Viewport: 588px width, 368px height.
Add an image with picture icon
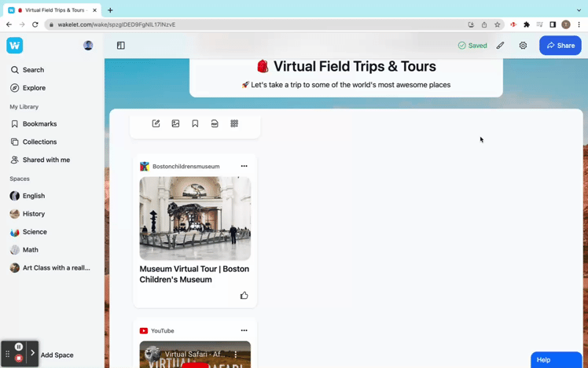tap(175, 123)
